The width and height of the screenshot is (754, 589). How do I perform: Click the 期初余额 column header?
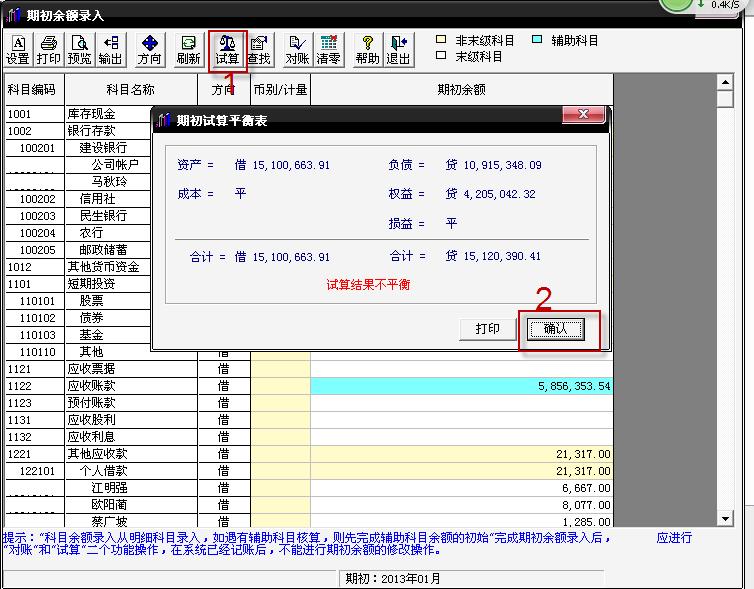462,89
